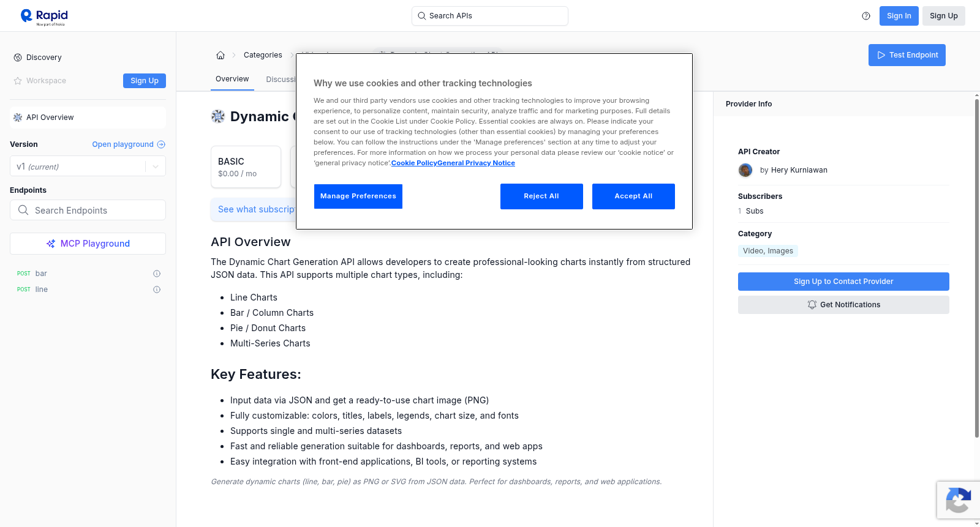Select the POST bar endpoint
Screen dimensions: 980x527
point(88,274)
